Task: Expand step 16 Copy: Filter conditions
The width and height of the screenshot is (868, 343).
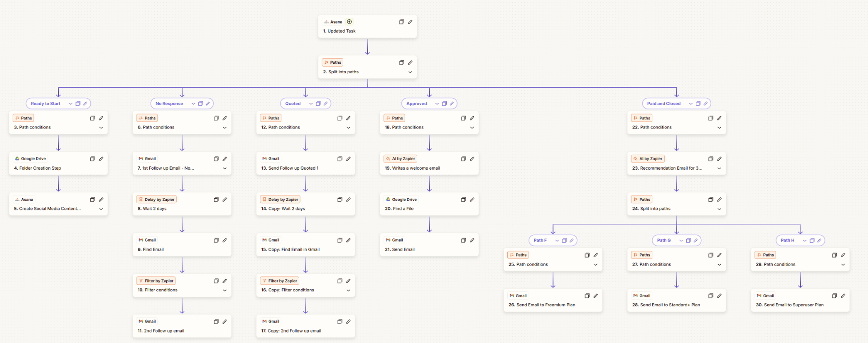Action: 348,291
